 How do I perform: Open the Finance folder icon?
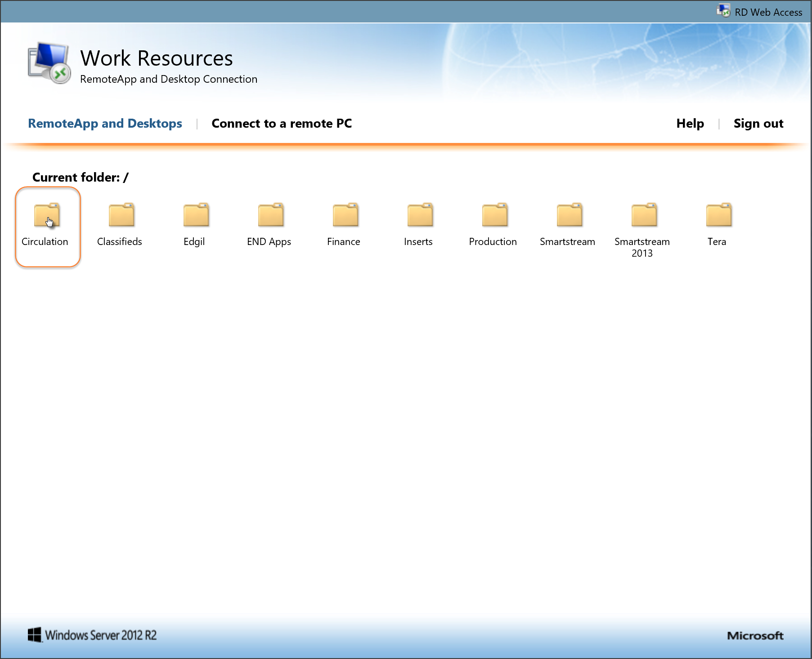click(345, 215)
